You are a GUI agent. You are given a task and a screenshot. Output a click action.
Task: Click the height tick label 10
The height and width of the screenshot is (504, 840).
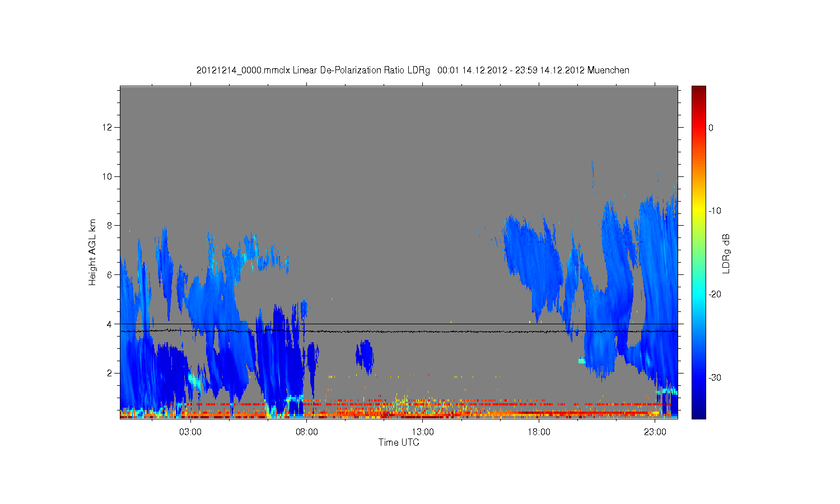coord(108,177)
